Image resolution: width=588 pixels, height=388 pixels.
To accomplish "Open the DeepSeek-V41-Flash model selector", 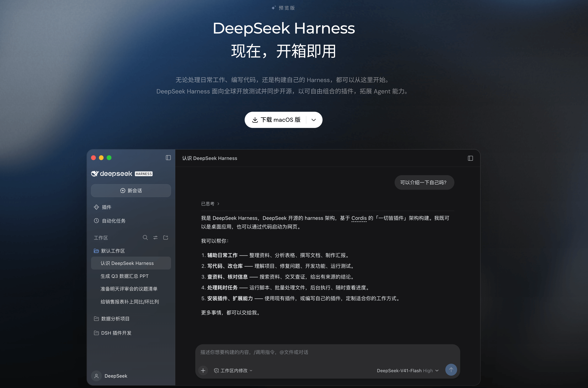I will pyautogui.click(x=408, y=370).
